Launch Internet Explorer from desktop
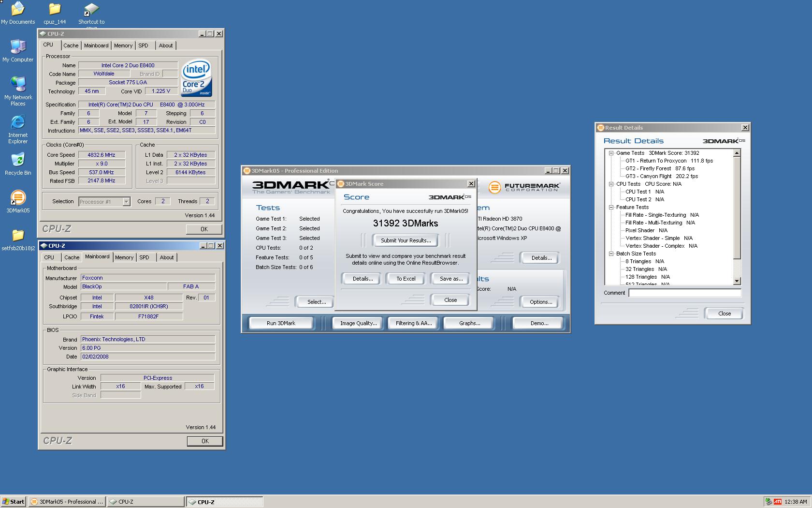Screen dimensions: 812x508 pos(18,129)
